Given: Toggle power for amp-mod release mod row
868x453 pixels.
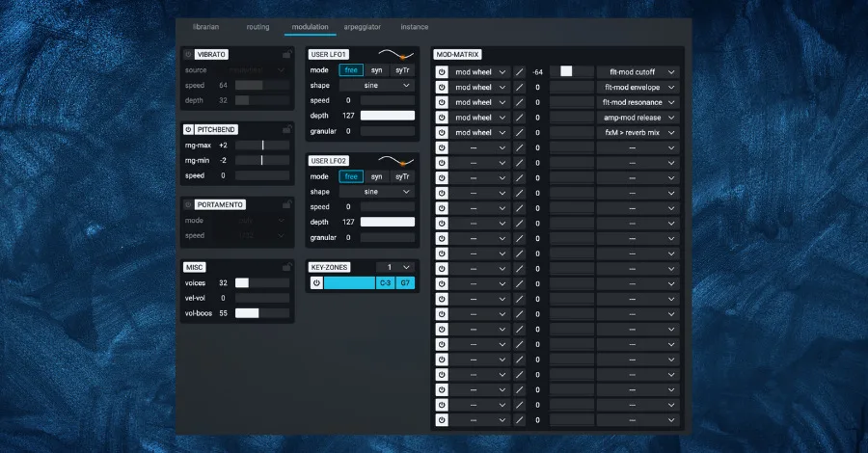Looking at the screenshot, I should (442, 118).
